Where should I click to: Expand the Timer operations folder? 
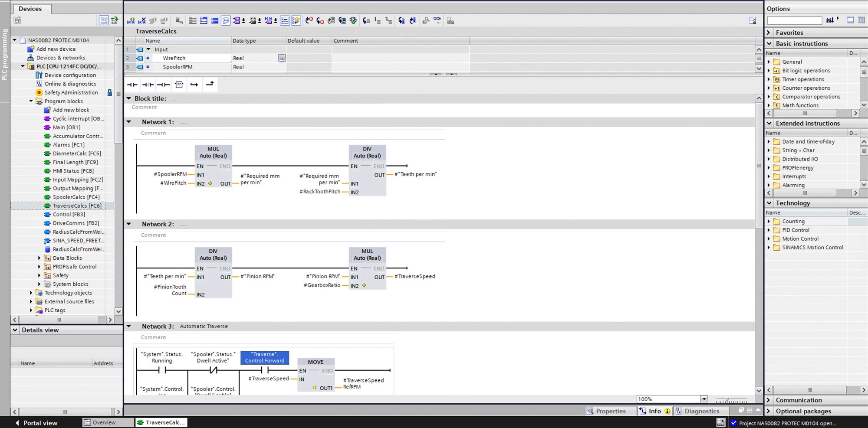(x=769, y=79)
